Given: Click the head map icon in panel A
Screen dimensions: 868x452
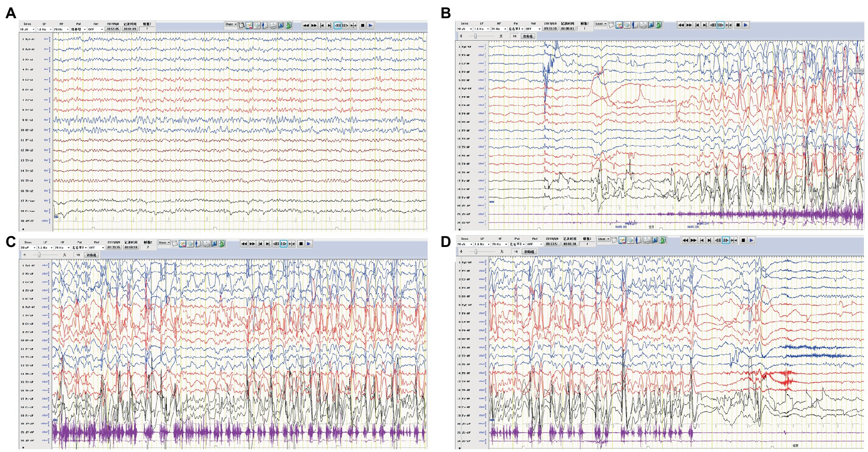Looking at the screenshot, I should coord(257,26).
